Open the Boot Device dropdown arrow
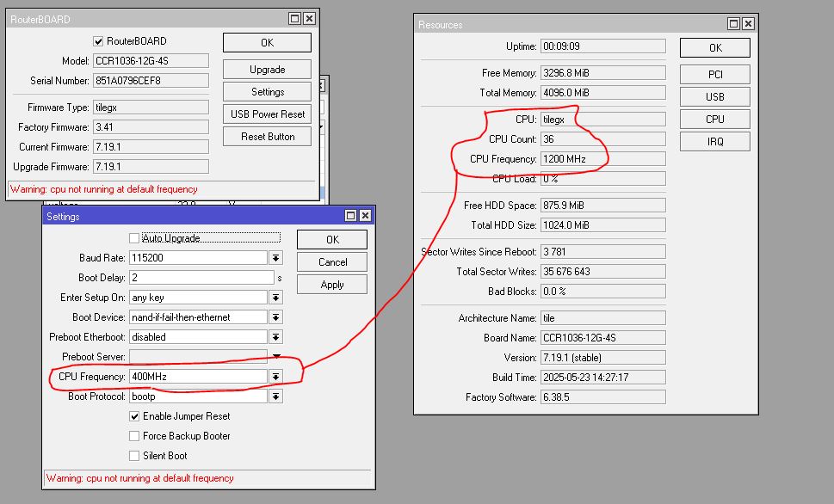Image resolution: width=834 pixels, height=504 pixels. point(275,317)
